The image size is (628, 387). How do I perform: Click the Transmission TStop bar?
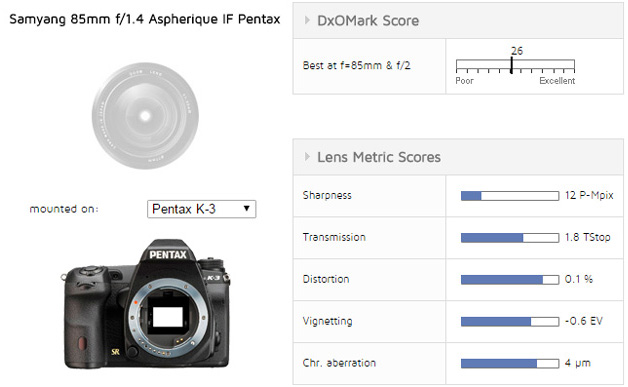tap(510, 238)
